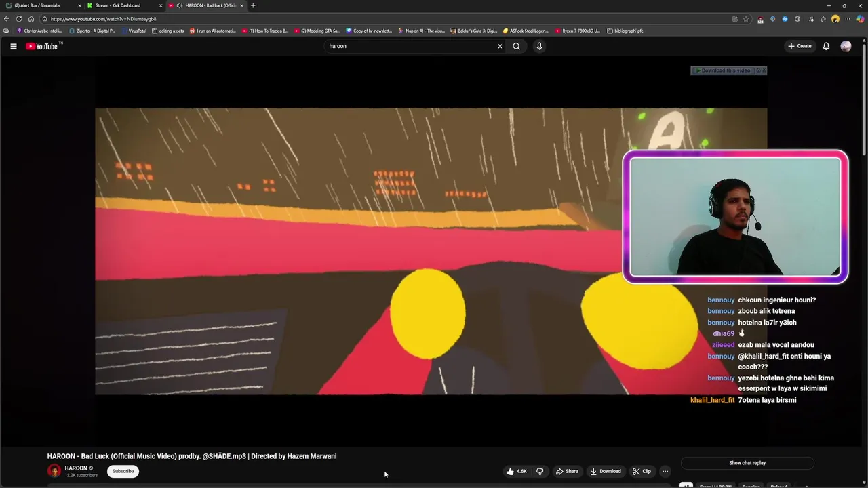Open a new browser tab with the plus
Screen dimensions: 868x488
click(x=253, y=5)
